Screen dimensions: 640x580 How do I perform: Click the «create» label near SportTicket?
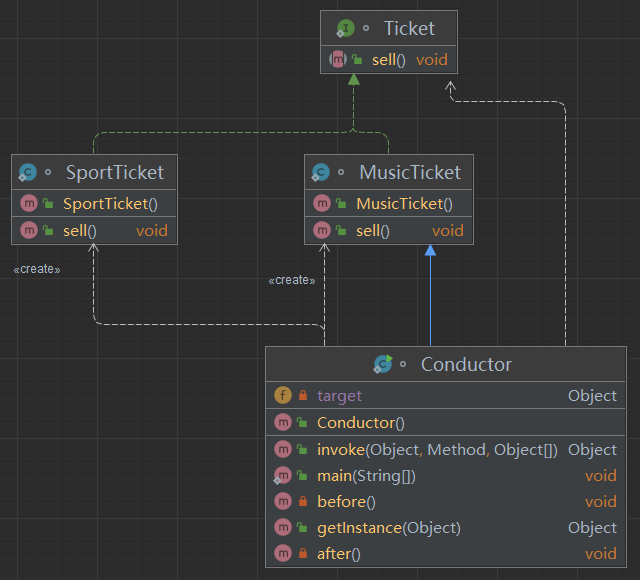(37, 269)
